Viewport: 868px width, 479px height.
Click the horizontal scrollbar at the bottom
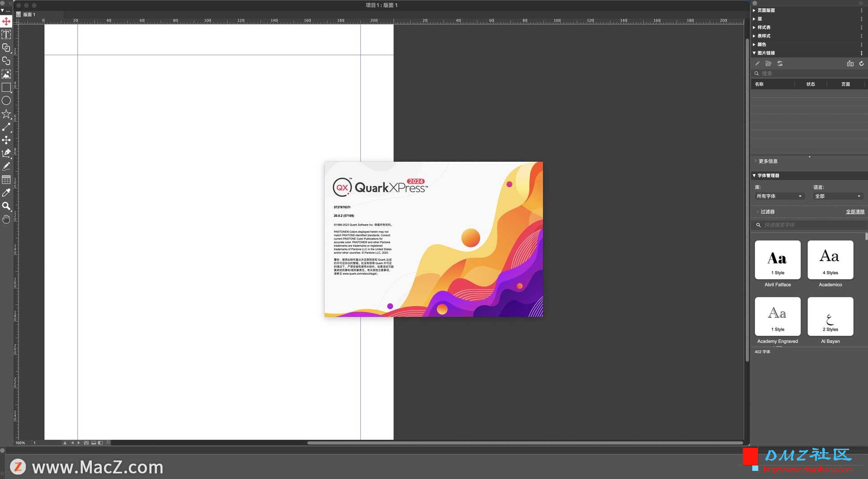[525, 443]
